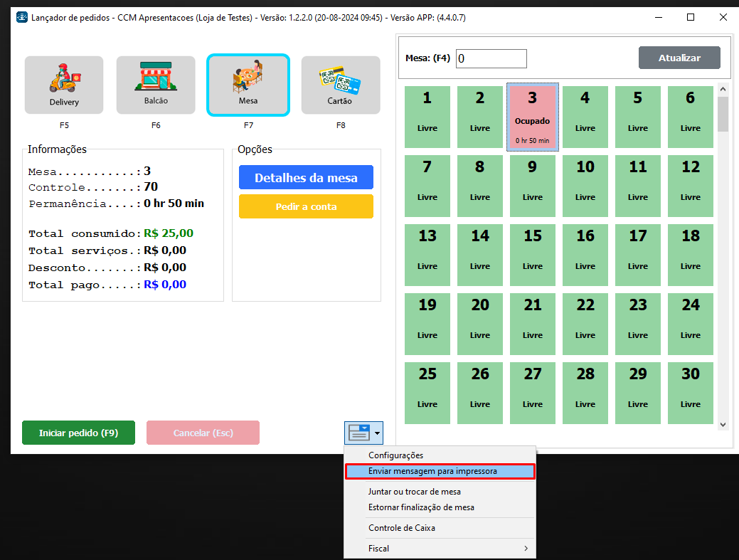Select the Delivery scooter icon
This screenshot has height=560, width=739.
click(64, 78)
